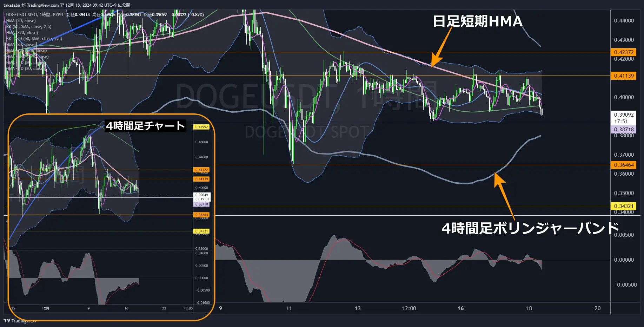The image size is (644, 327).
Task: Click the orange 0.36464 price label
Action: 624,165
